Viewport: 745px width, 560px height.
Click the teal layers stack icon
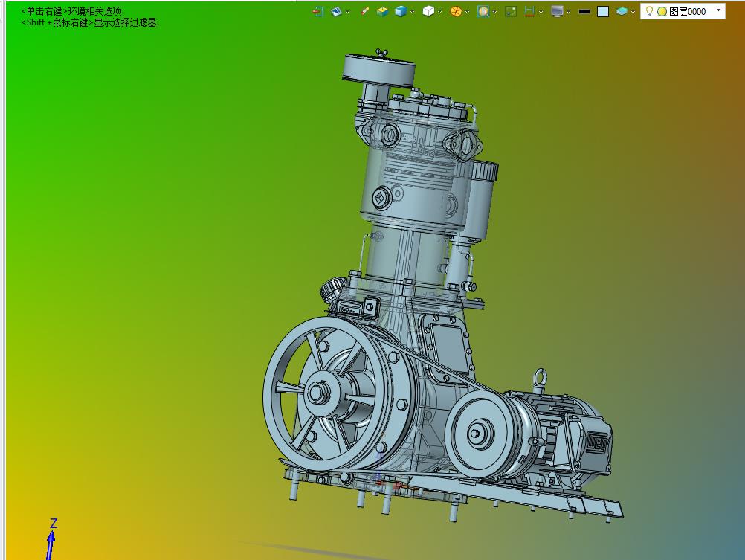[x=622, y=11]
